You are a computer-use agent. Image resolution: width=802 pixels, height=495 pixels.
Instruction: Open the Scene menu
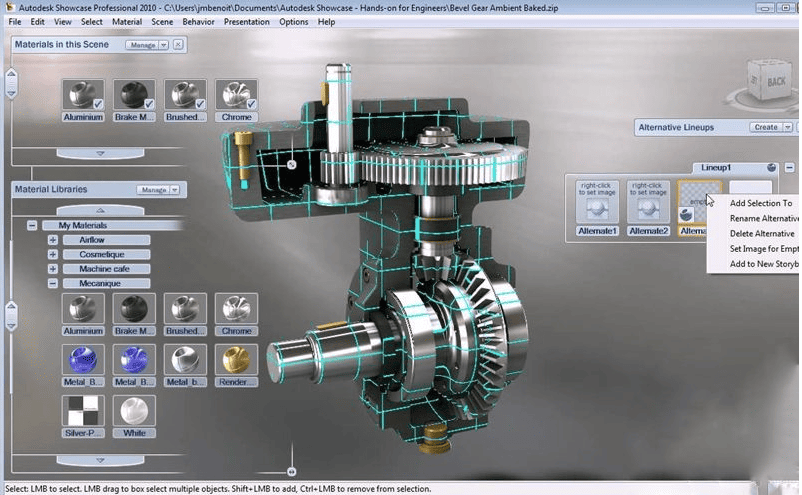(x=162, y=22)
